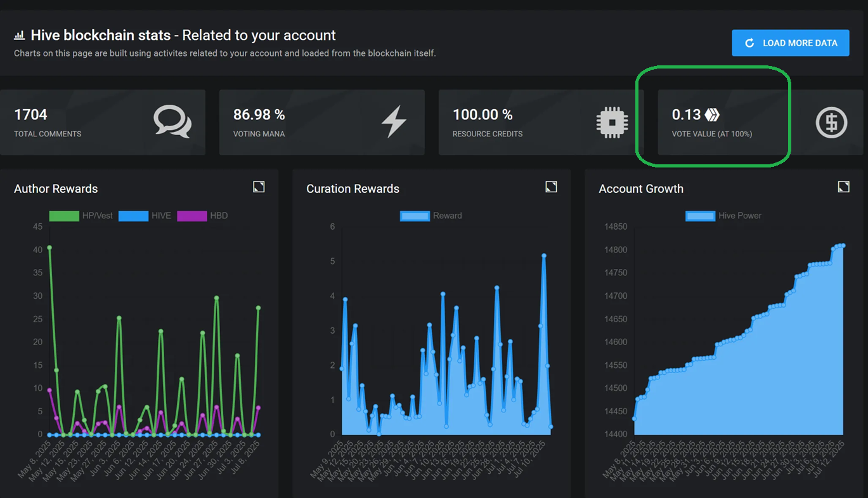This screenshot has width=868, height=498.
Task: Click the last data point in Account Growth chart
Action: click(x=843, y=246)
